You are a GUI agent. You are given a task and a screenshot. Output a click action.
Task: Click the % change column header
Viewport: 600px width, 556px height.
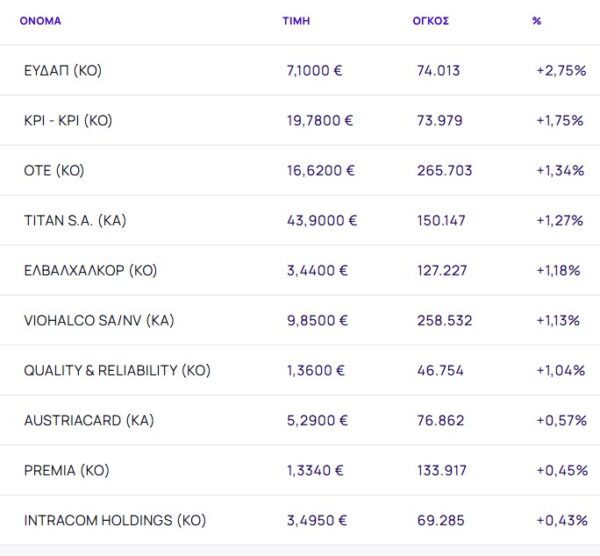(537, 21)
